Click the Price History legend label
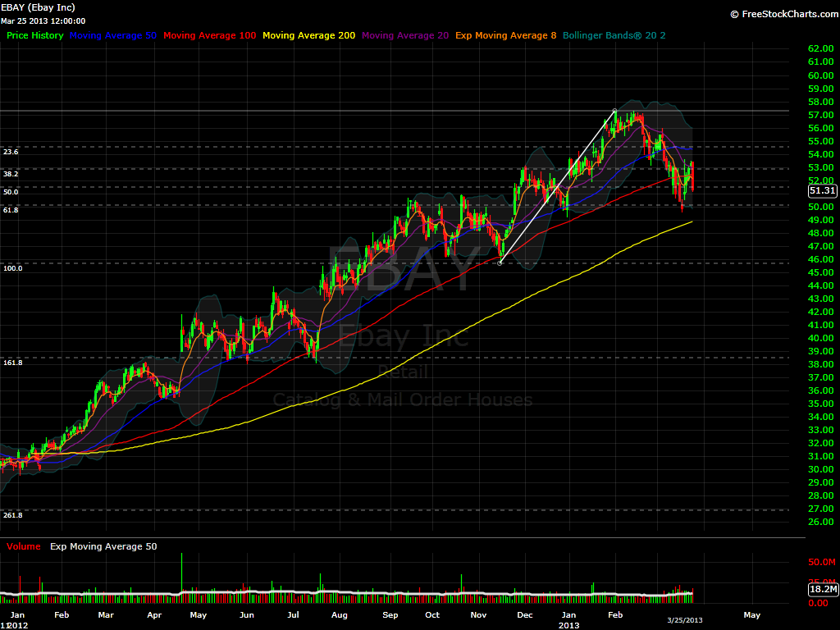 coord(34,36)
